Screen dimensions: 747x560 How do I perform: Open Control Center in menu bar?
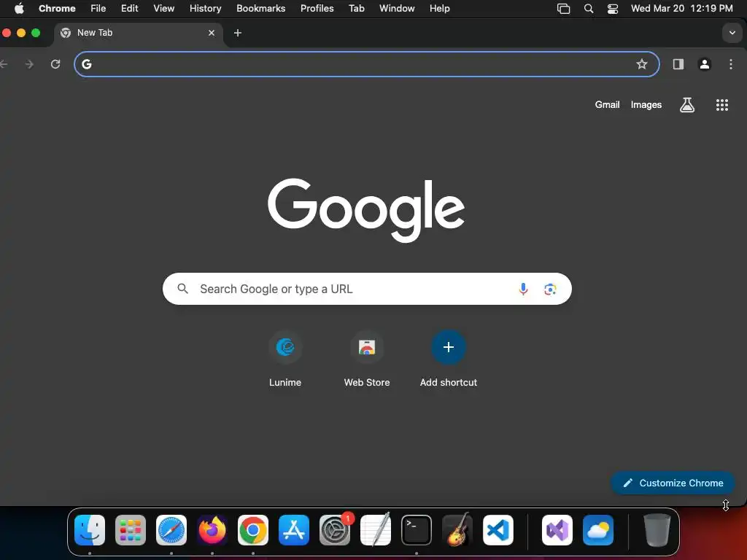coord(613,9)
